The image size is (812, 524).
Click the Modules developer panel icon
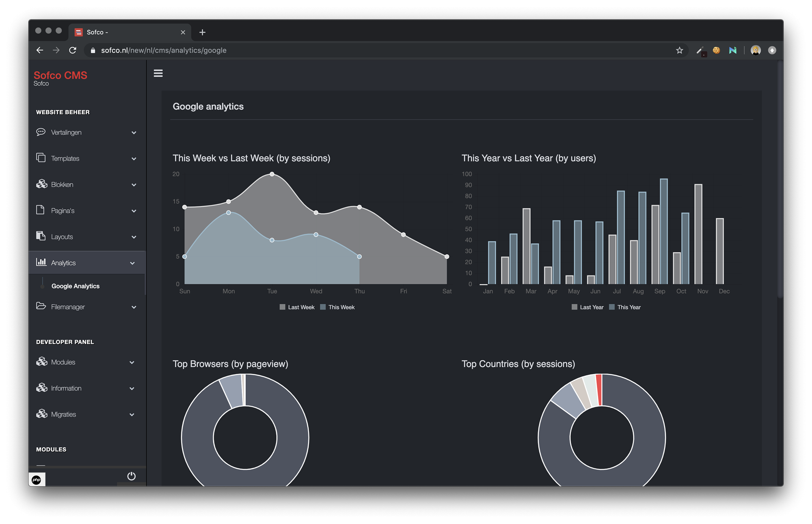pos(41,361)
